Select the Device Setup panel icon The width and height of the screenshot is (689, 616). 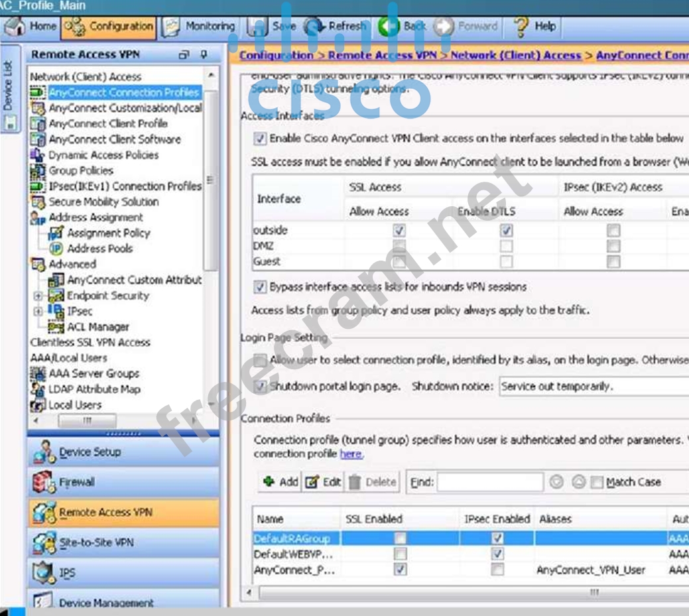tap(44, 452)
